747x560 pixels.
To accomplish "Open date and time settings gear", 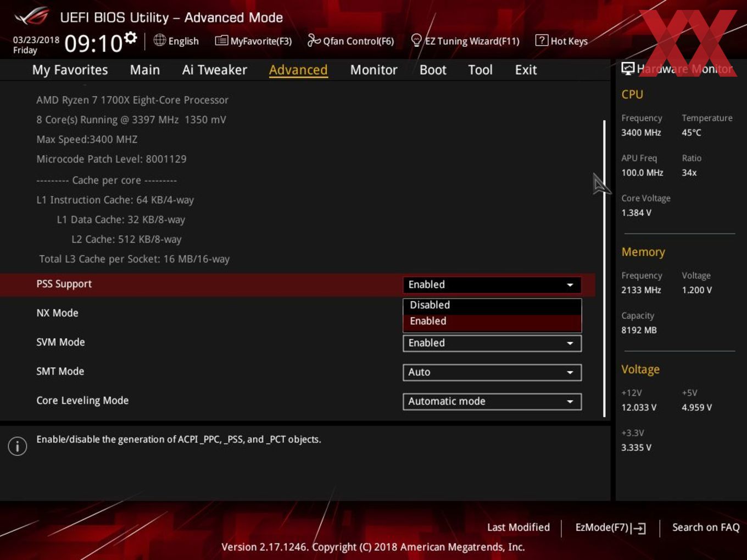I will 130,38.
